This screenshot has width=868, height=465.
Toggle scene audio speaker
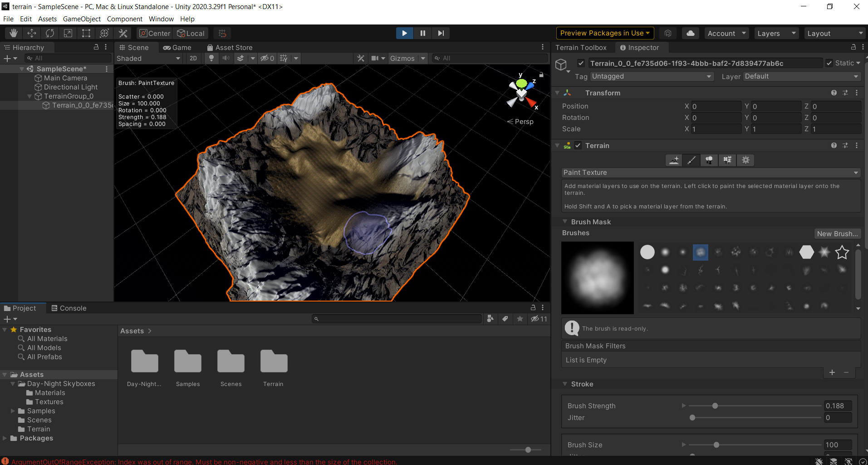pyautogui.click(x=226, y=58)
